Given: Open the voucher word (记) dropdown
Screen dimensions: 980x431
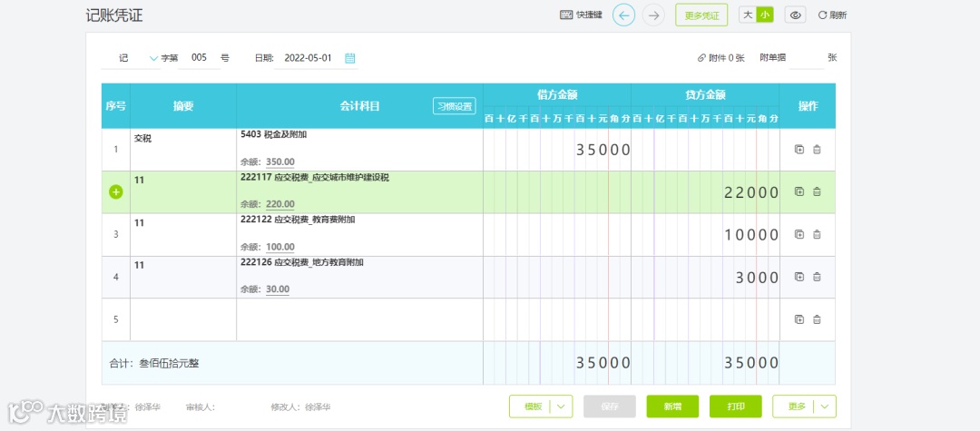Looking at the screenshot, I should click(x=153, y=58).
